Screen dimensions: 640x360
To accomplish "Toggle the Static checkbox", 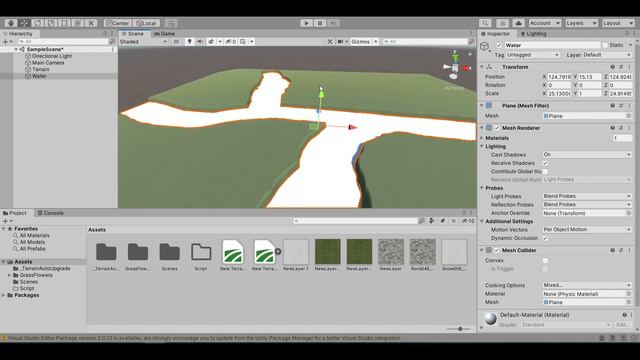I will click(605, 45).
